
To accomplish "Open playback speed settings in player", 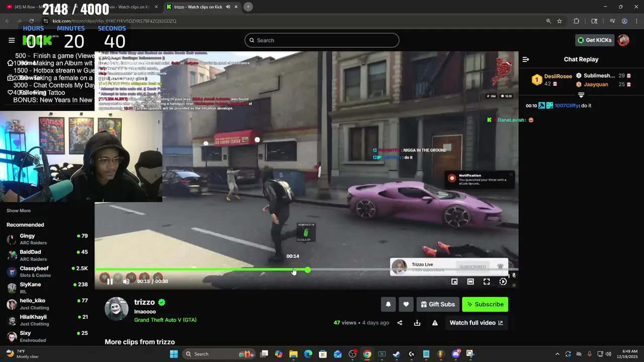I will [503, 282].
